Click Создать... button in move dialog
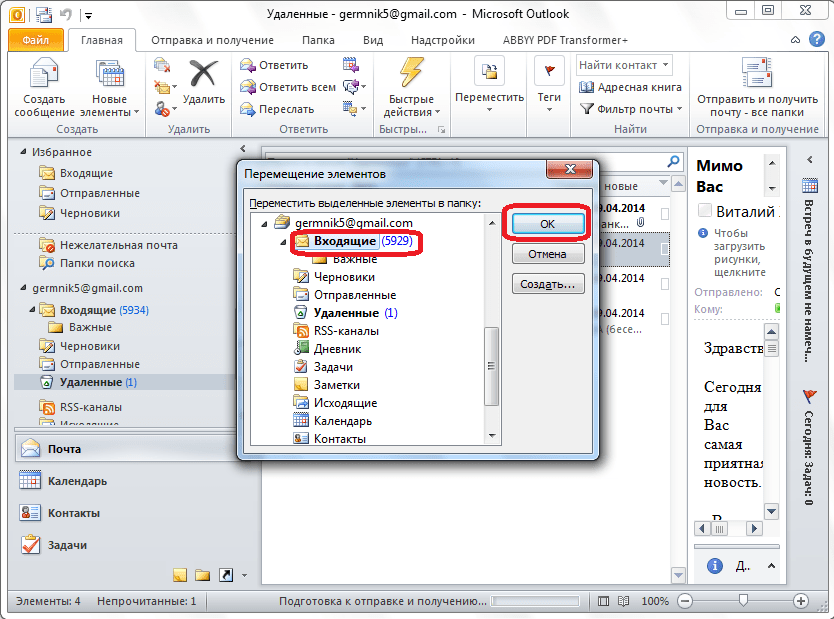 547,284
